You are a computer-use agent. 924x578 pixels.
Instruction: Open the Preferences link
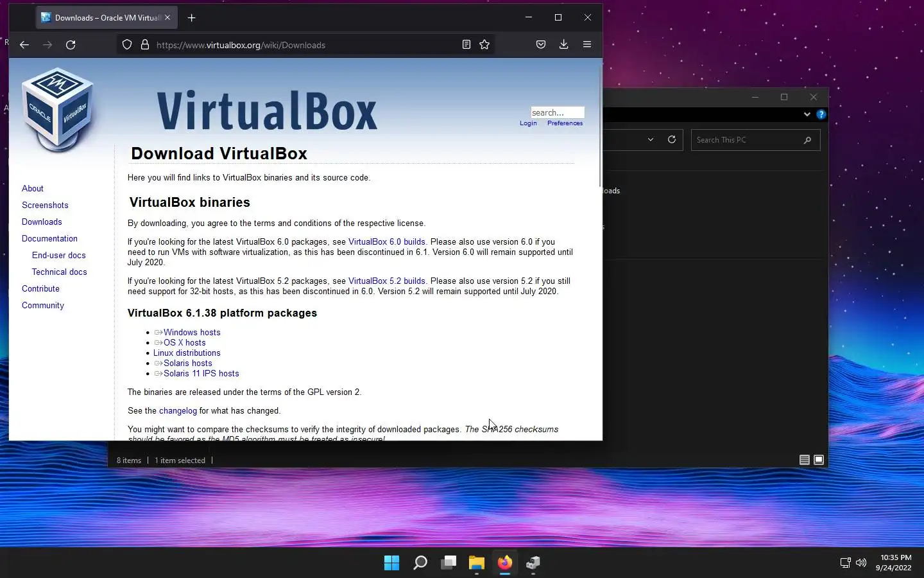pos(565,123)
